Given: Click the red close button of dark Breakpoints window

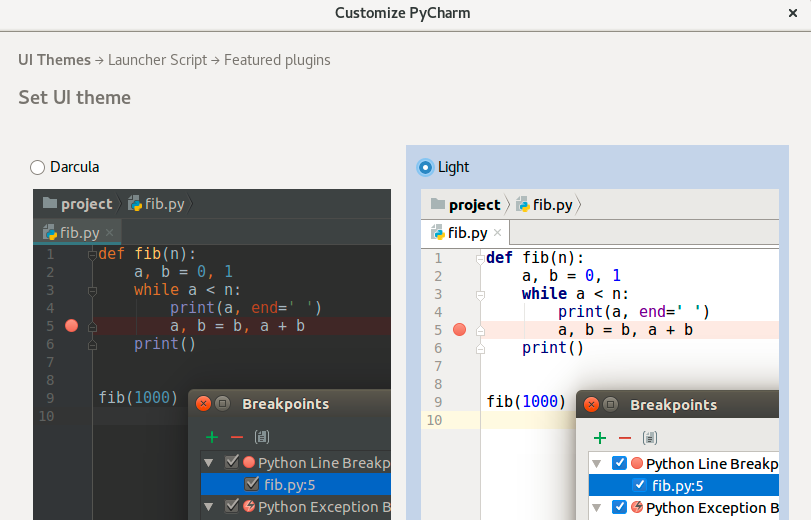Looking at the screenshot, I should (x=203, y=404).
